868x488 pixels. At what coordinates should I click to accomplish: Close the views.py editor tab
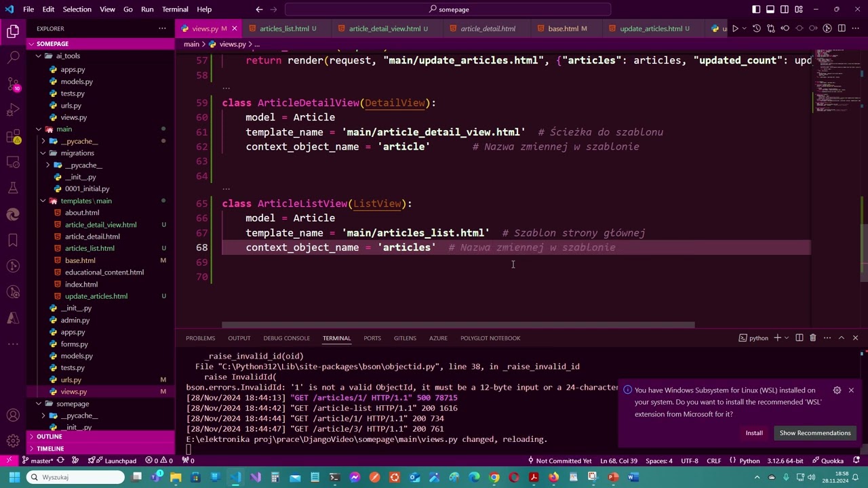pos(235,28)
